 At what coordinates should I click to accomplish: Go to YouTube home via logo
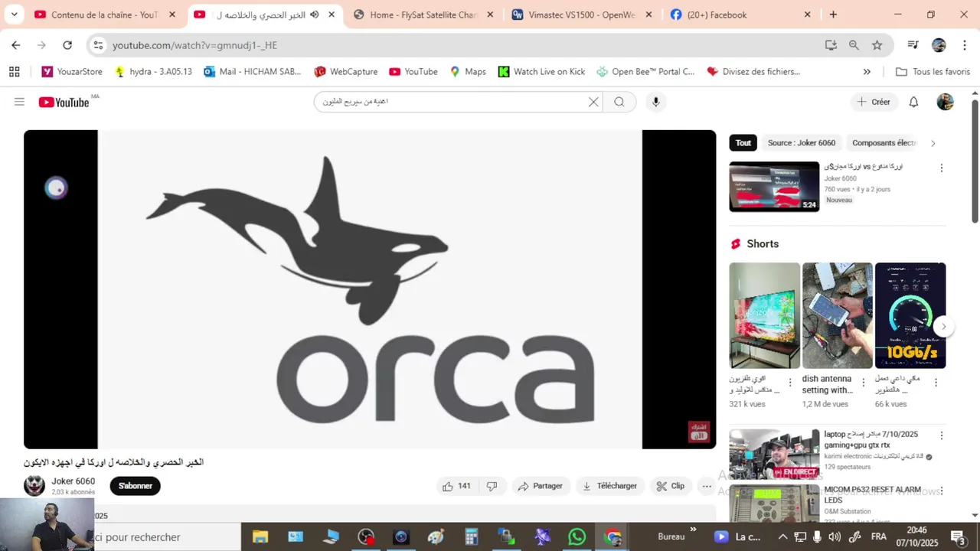coord(64,102)
